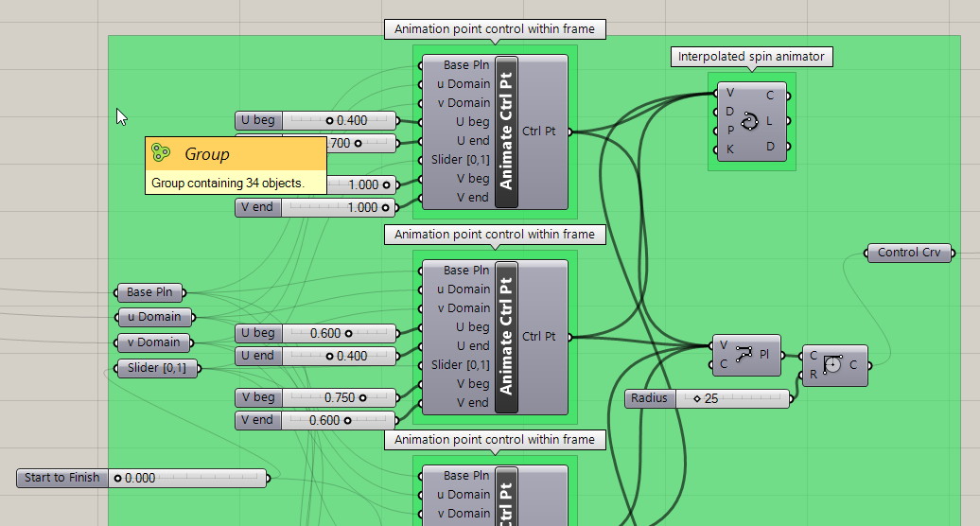This screenshot has width=980, height=526.
Task: Click v Domain input on middle Animate Ctrl Pt
Action: 464,308
